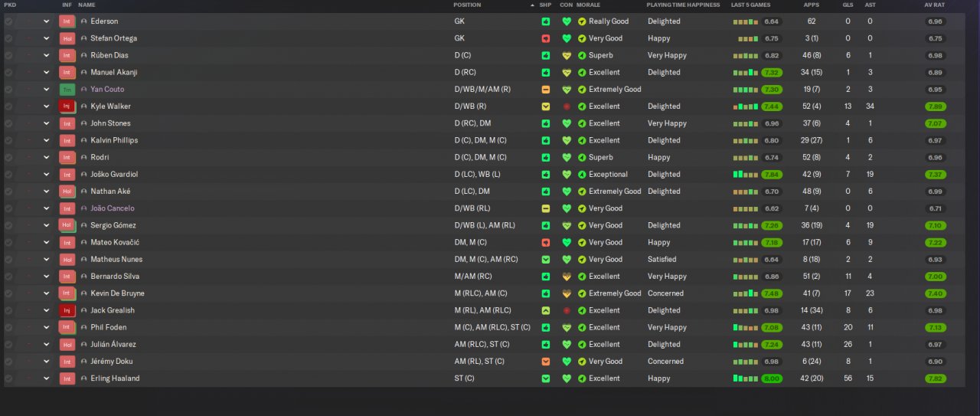The height and width of the screenshot is (416, 980).
Task: Click Nathan Aké's Hol status badge
Action: click(67, 192)
